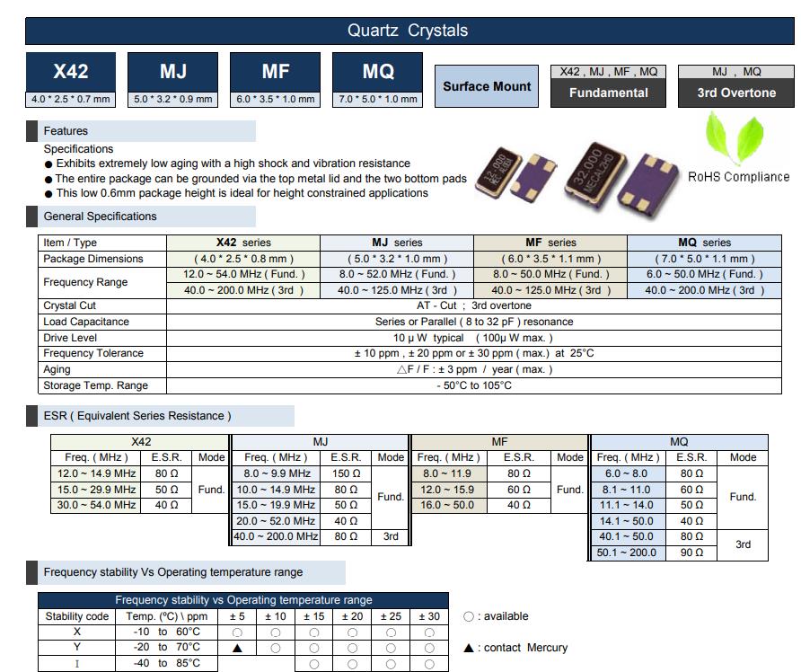
Task: Click the '( 7.0 * 5.0 * 1.1 mm )' cell
Action: pos(704,259)
